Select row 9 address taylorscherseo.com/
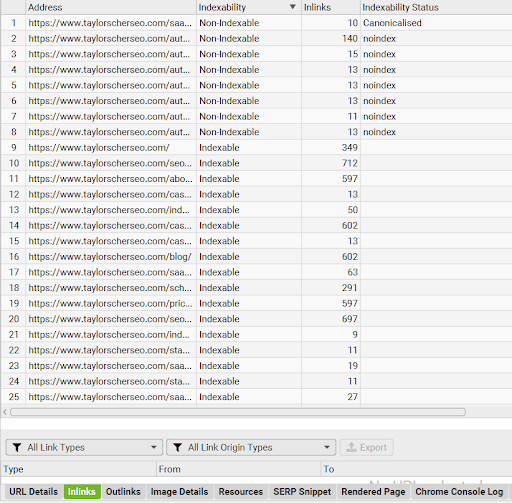The image size is (512, 503). tap(99, 148)
